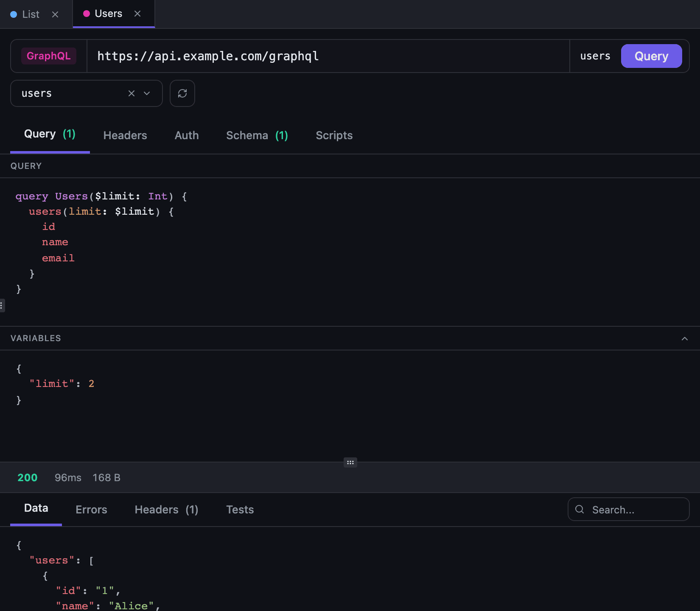Click the sidebar drag handle on left edge

point(2,305)
